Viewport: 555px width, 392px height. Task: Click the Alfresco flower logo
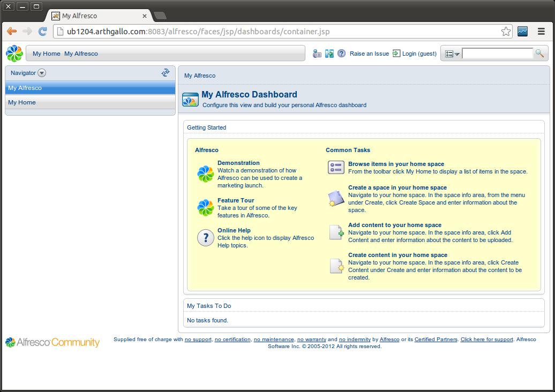click(14, 53)
